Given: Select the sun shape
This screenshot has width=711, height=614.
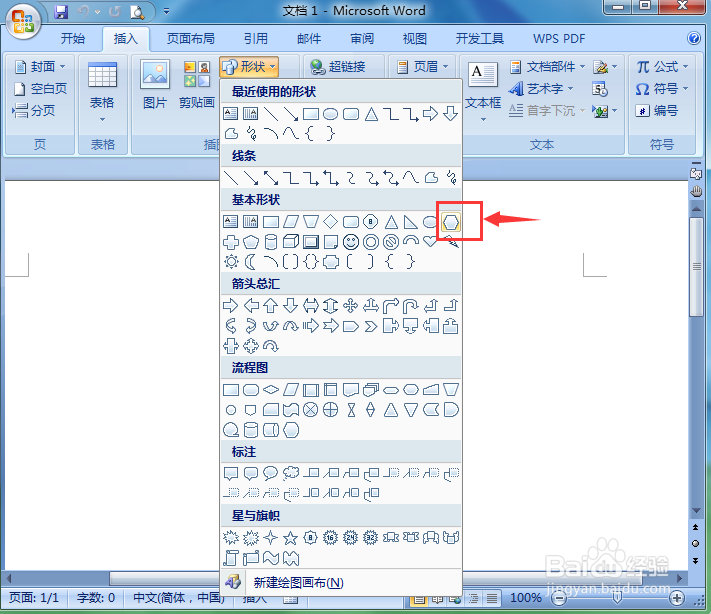Looking at the screenshot, I should tap(231, 262).
